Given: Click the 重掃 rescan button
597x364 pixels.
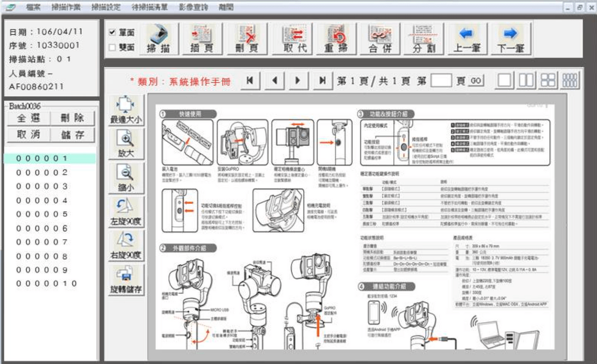Looking at the screenshot, I should click(336, 39).
